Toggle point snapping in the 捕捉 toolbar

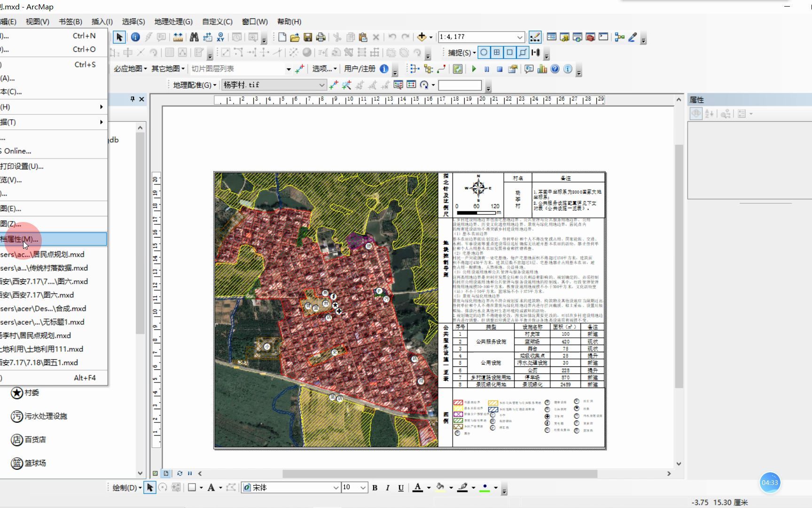pyautogui.click(x=484, y=52)
